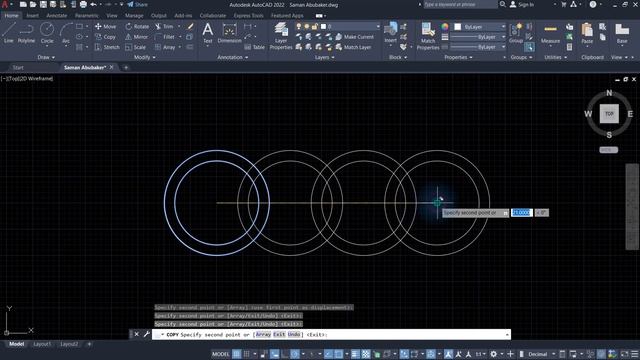Click the Share button in title bar
This screenshot has height=360, width=640.
pyautogui.click(x=138, y=4)
